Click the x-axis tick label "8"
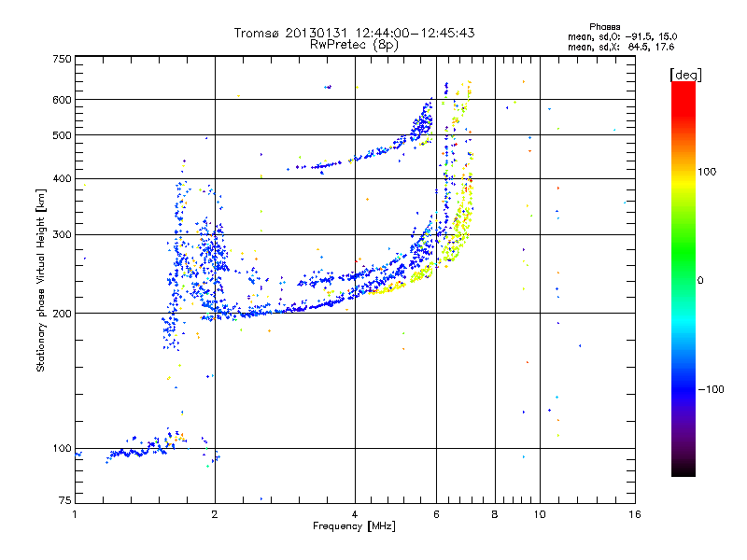Viewport: 747px width, 560px height. [495, 514]
